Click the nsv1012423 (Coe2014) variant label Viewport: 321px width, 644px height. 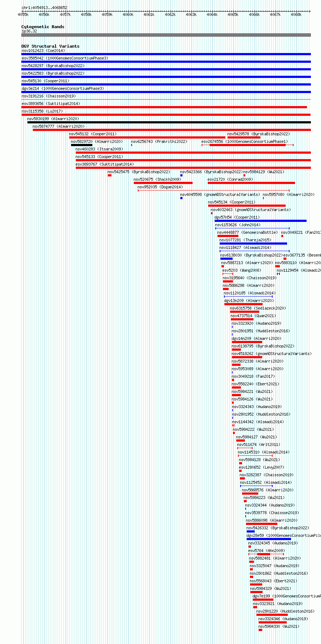(x=43, y=51)
